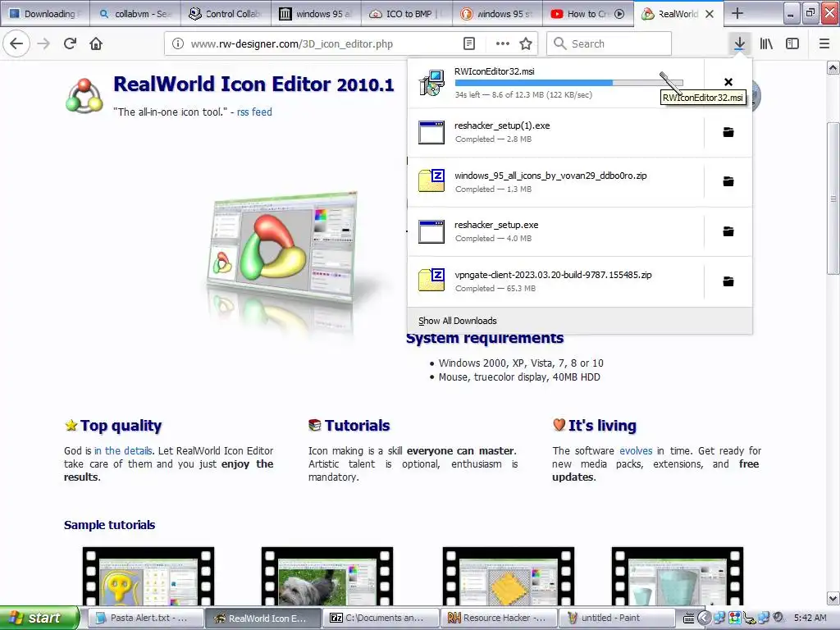Switch to C:\Documents an... 7-Zip taskbar window
Image resolution: width=840 pixels, height=630 pixels.
(381, 619)
